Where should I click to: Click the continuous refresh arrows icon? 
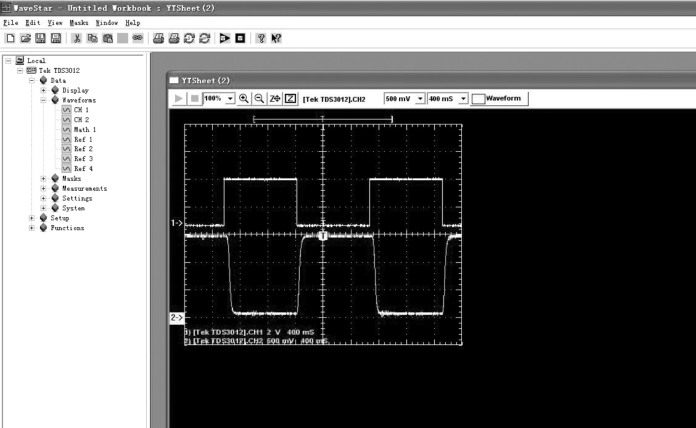point(204,38)
